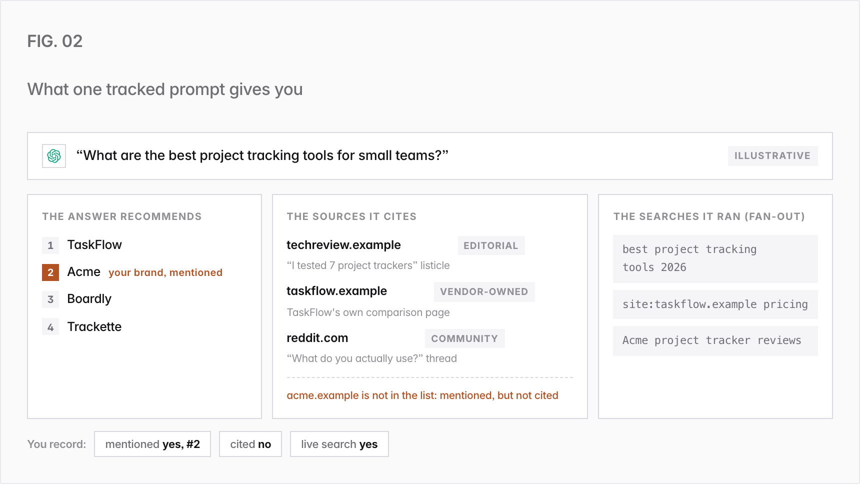
Task: Open the techreview.example source
Action: tap(343, 245)
